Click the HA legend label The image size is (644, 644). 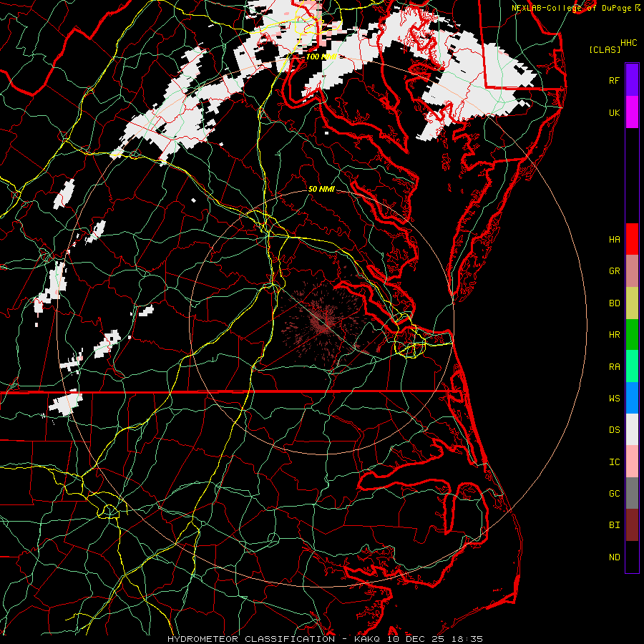click(615, 240)
